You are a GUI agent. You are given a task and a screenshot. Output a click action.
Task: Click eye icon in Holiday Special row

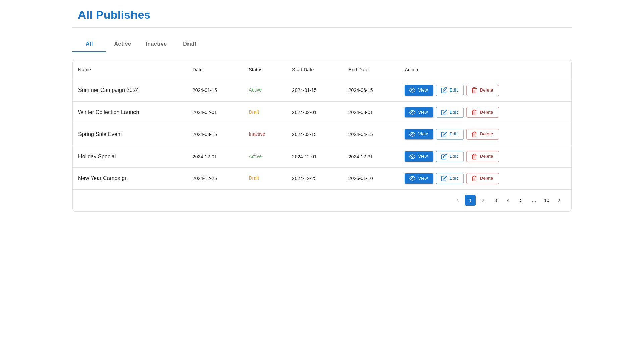[x=412, y=157]
